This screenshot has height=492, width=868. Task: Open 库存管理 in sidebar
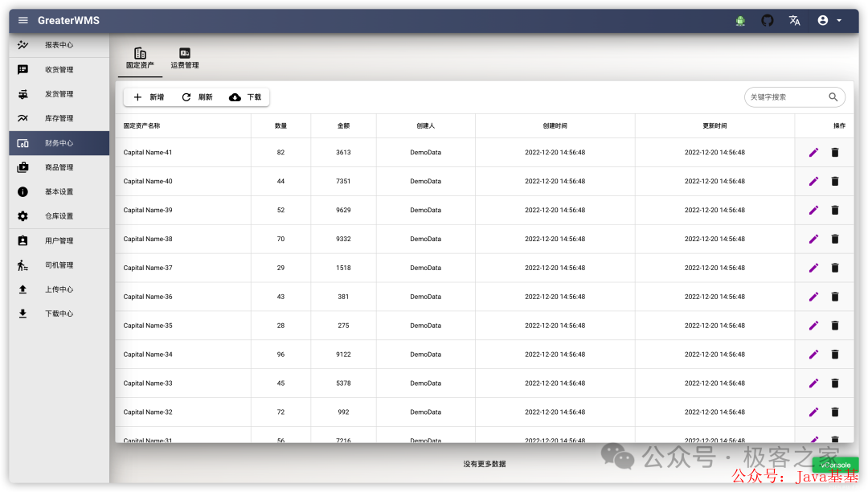point(59,118)
